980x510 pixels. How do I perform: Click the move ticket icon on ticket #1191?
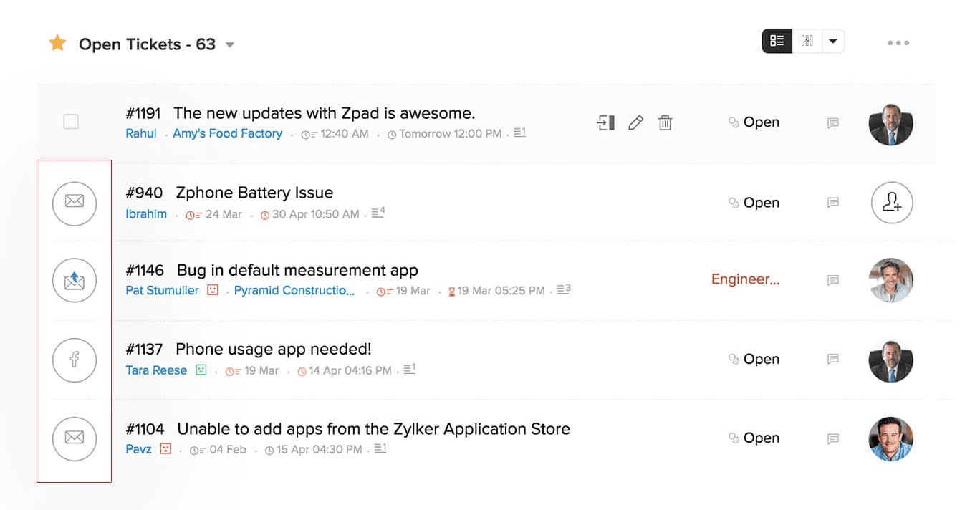pos(606,123)
